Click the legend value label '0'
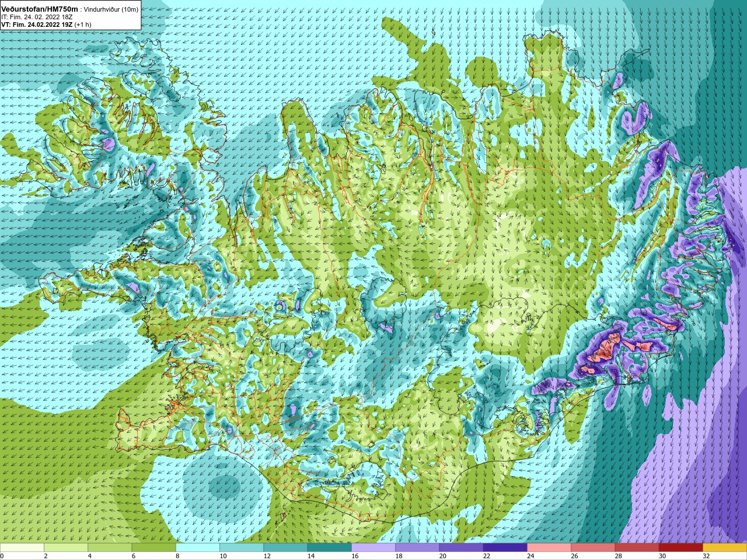The width and height of the screenshot is (747, 560). (2, 556)
